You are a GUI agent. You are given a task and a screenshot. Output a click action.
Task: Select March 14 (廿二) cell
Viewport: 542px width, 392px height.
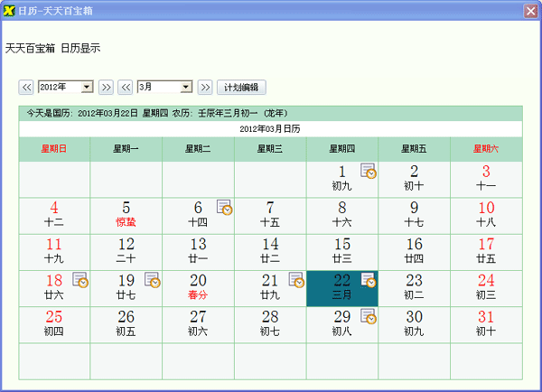tap(270, 252)
